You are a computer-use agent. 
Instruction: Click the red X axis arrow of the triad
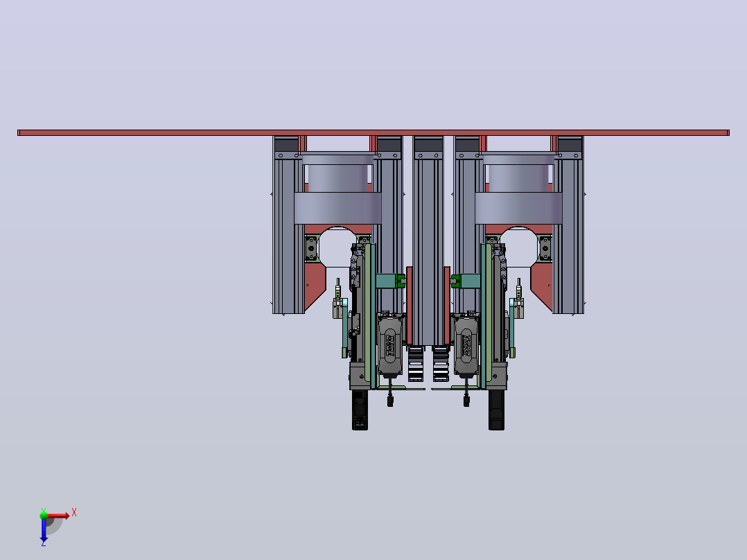[58, 516]
